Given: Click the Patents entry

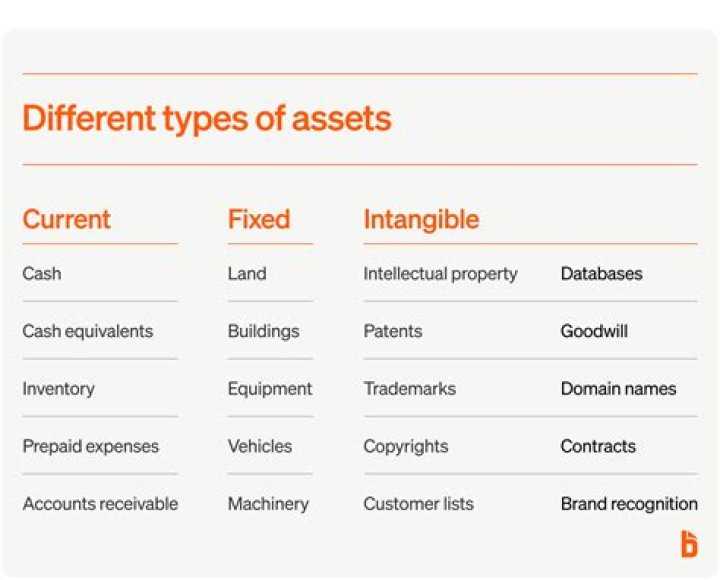Looking at the screenshot, I should tap(392, 331).
